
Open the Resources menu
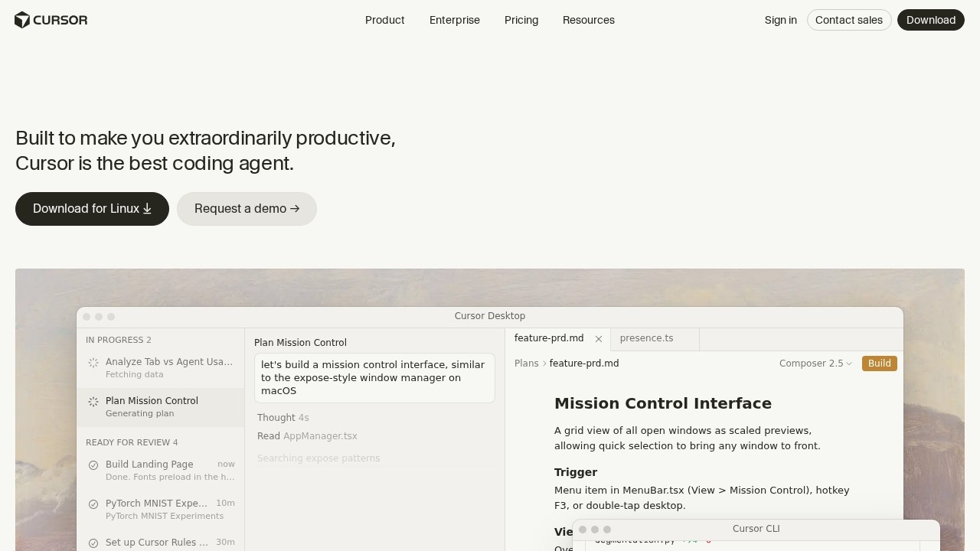coord(589,20)
